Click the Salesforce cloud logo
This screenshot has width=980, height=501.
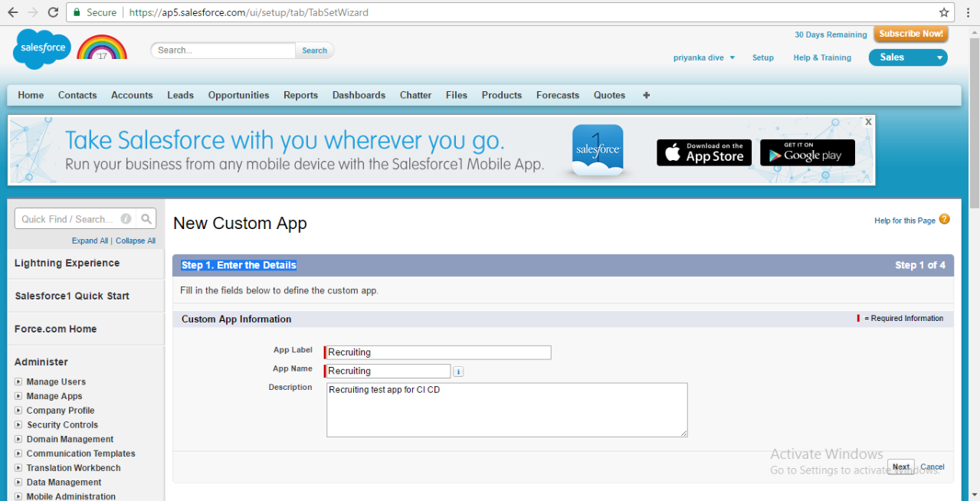41,48
